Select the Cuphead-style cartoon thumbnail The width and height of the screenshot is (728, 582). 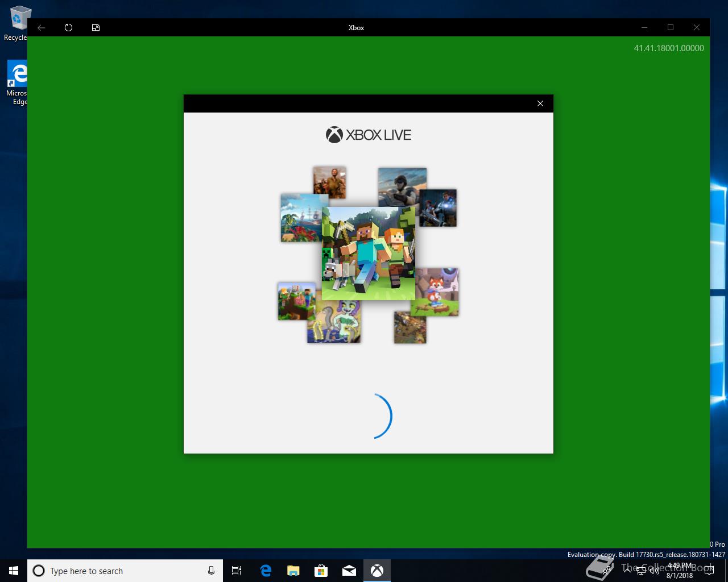pyautogui.click(x=334, y=322)
